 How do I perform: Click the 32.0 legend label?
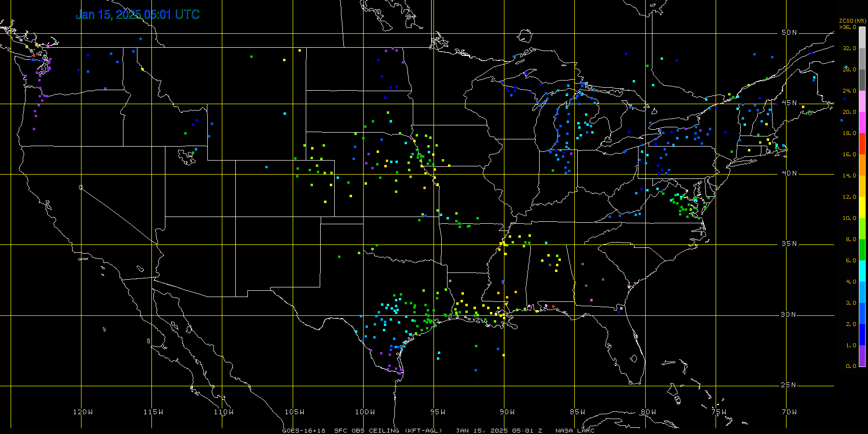point(850,48)
